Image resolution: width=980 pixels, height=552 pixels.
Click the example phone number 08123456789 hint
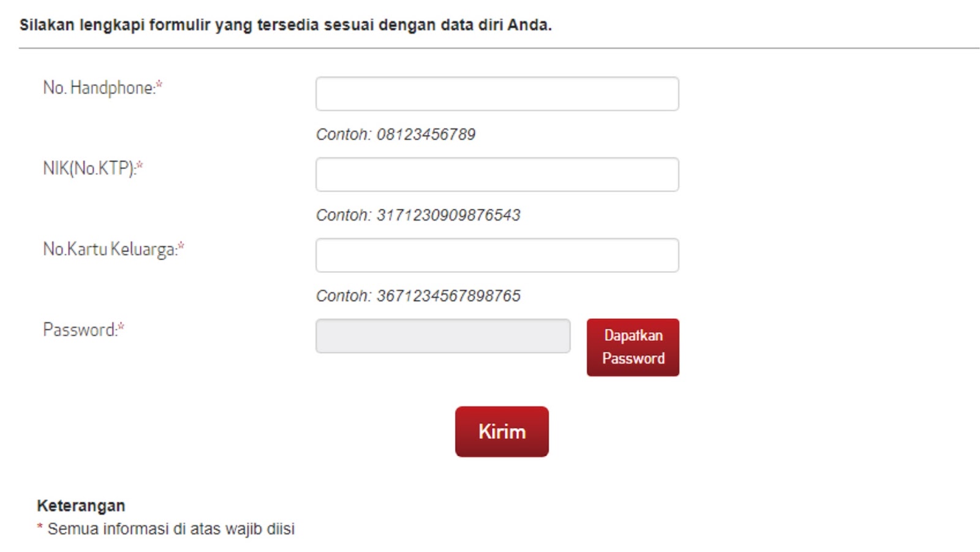point(396,134)
